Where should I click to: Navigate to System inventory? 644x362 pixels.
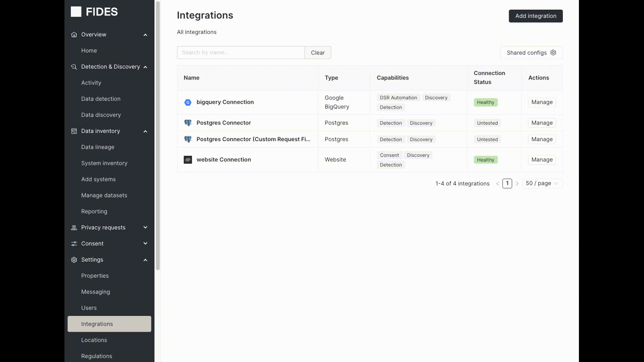coord(104,163)
